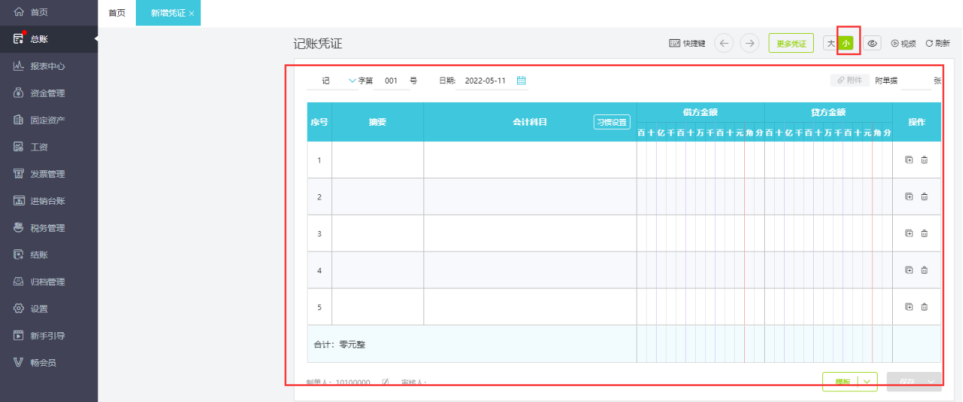This screenshot has height=402, width=963.
Task: Click the date field 2022-05-11
Action: (x=485, y=80)
